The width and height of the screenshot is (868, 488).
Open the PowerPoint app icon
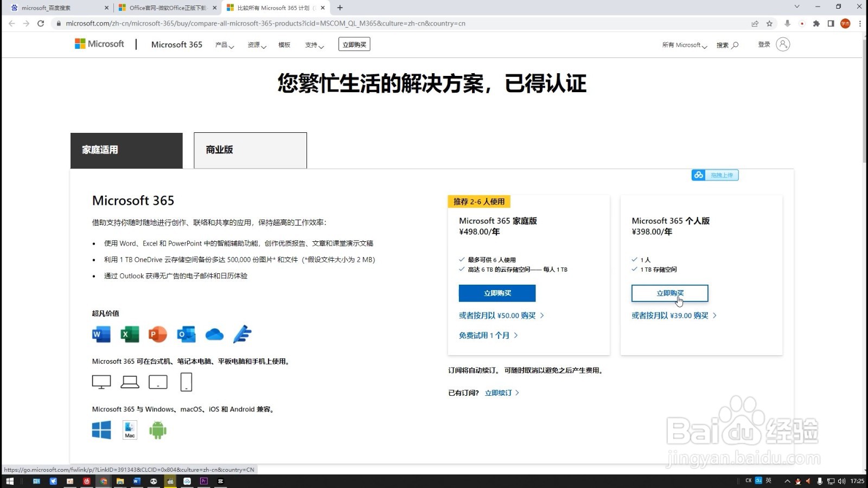[x=158, y=334]
